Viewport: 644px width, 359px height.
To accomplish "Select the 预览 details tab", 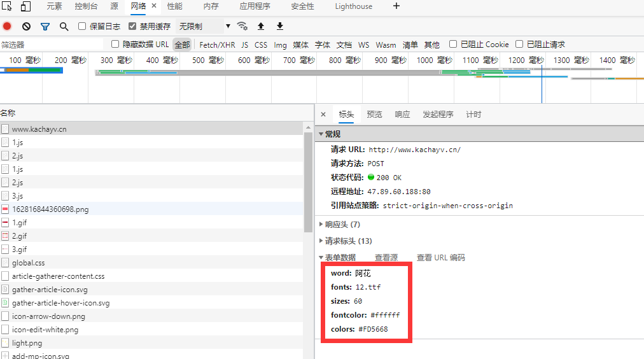I will pos(374,115).
